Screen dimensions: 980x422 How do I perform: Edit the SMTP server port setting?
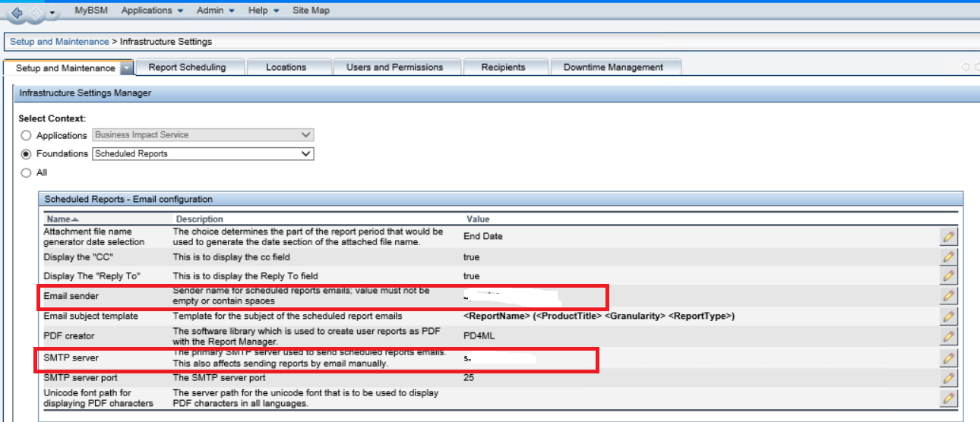click(948, 377)
